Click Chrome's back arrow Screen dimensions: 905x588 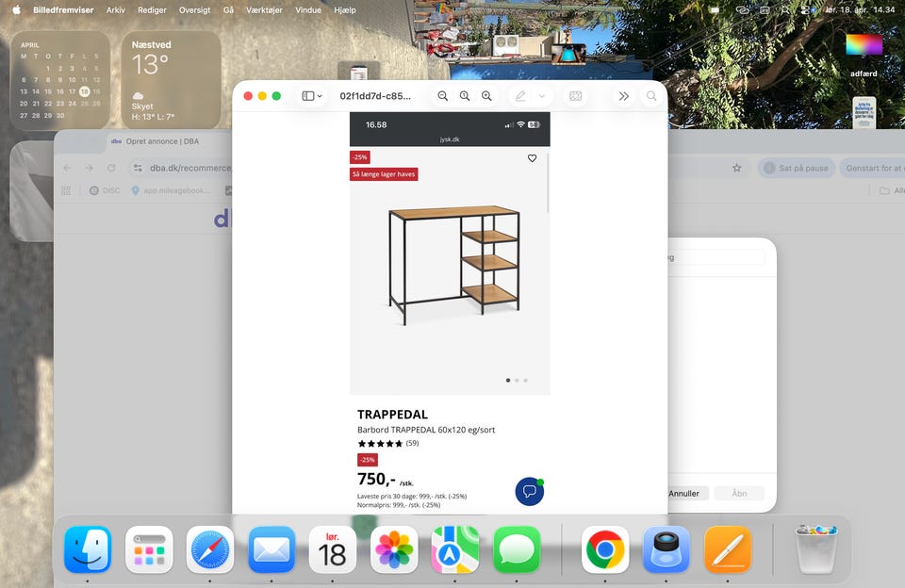(x=67, y=168)
